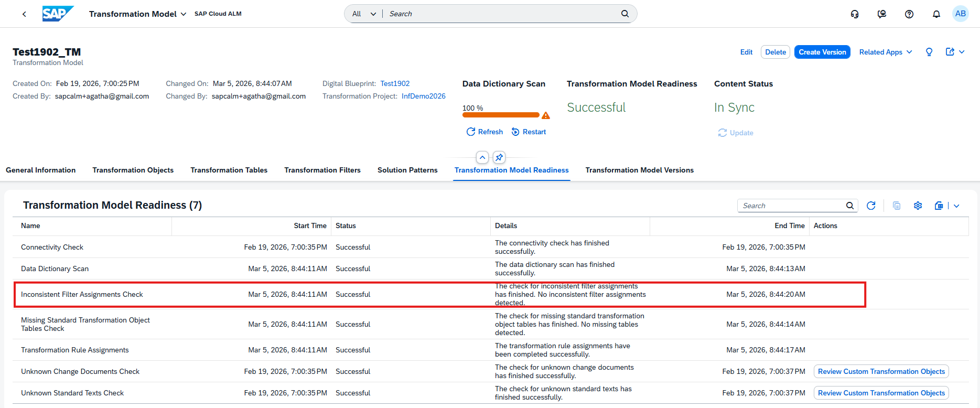This screenshot has width=980, height=408.
Task: Open the All search scope dropdown
Action: 364,14
